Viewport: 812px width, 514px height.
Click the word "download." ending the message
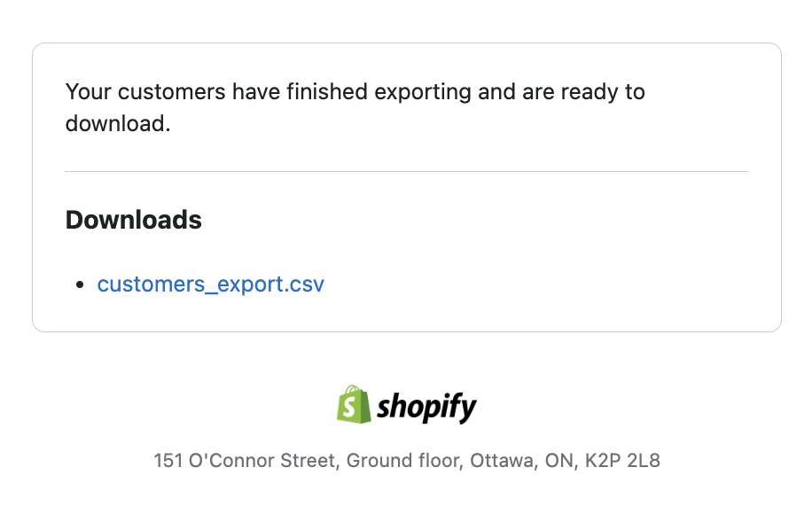tap(117, 124)
